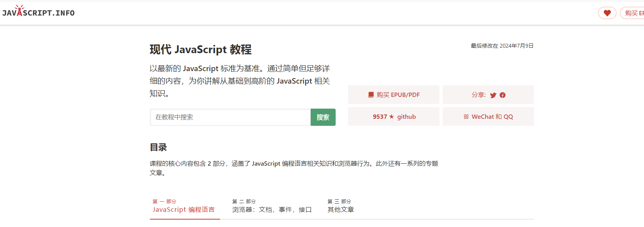Click the 目录 section heading
This screenshot has width=644, height=227.
(158, 147)
